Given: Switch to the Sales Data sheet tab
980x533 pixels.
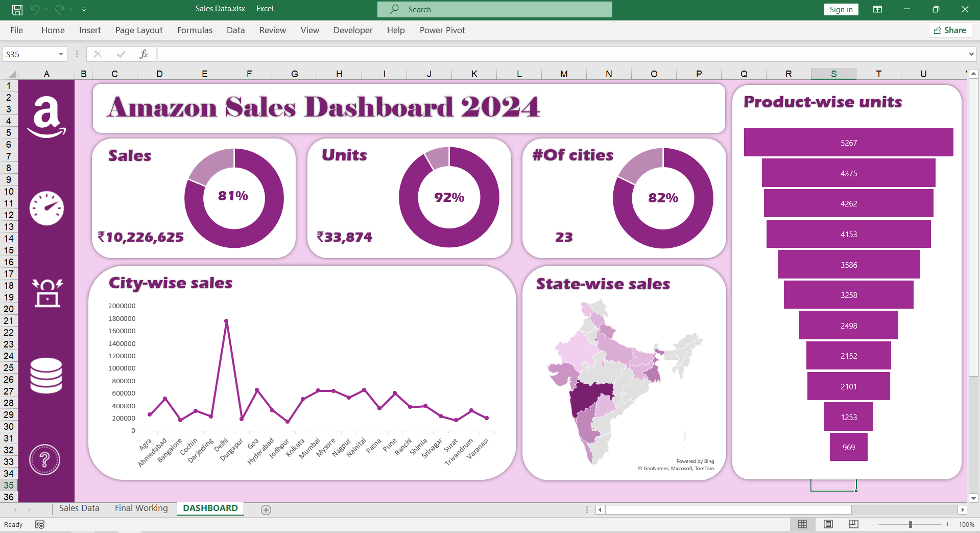Looking at the screenshot, I should [79, 508].
